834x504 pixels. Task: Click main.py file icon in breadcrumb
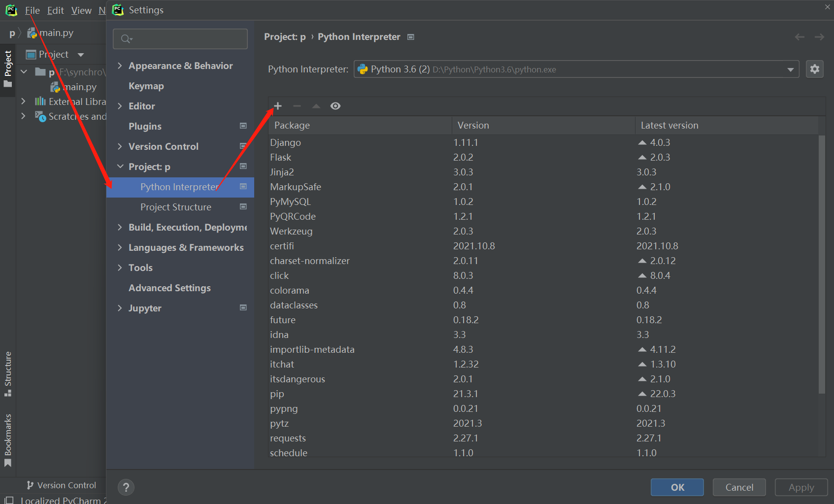click(x=32, y=33)
